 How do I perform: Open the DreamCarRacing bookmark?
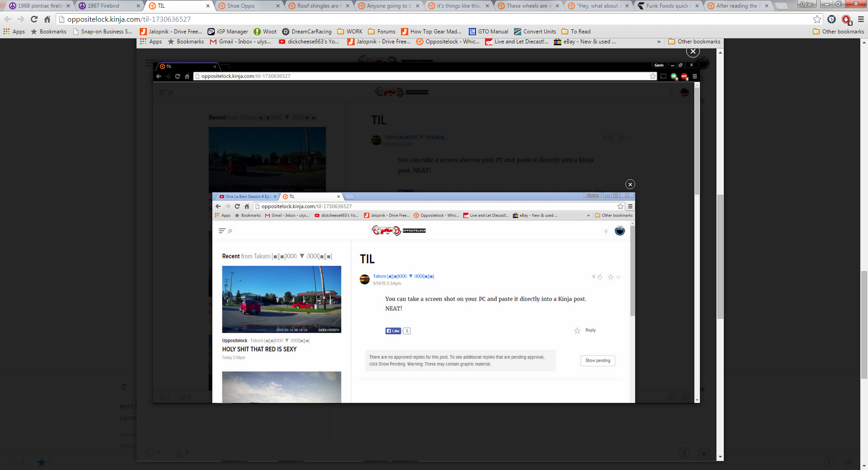(x=307, y=32)
